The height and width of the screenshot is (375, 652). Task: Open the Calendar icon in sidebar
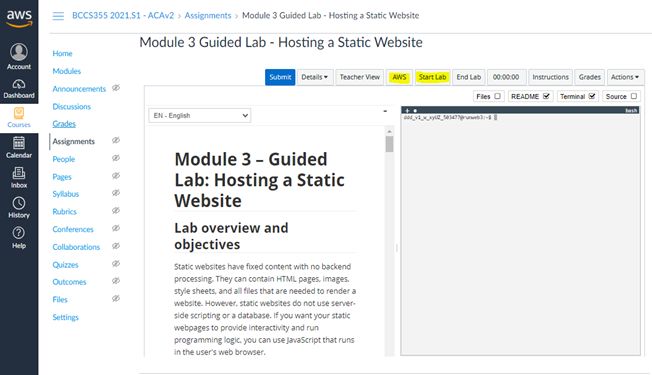point(19,143)
